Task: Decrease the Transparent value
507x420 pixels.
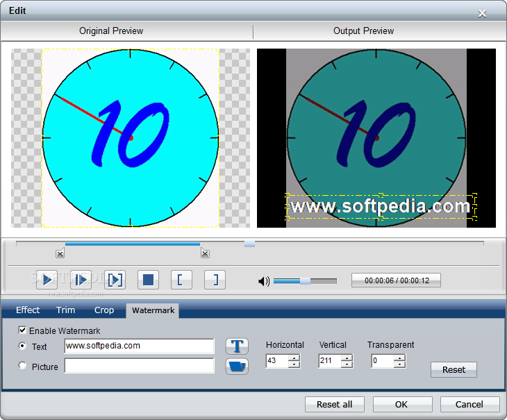Action: pos(399,364)
